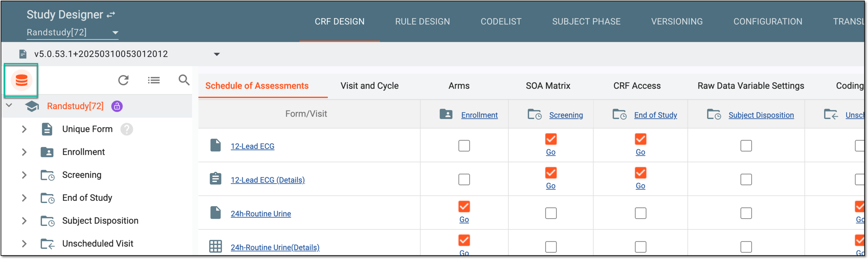Refresh the study tree
Image resolution: width=868 pixels, height=259 pixels.
[x=123, y=80]
